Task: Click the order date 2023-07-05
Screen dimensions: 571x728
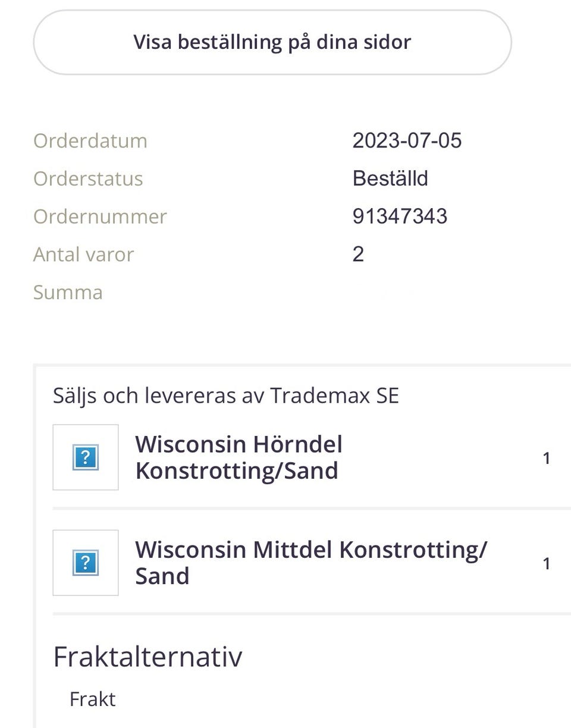Action: click(x=407, y=141)
